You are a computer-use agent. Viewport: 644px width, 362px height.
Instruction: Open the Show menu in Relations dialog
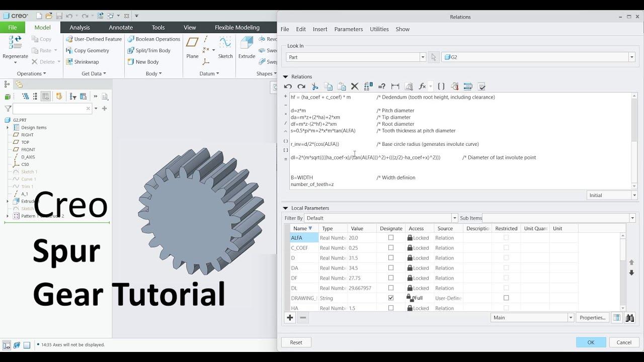(x=403, y=29)
